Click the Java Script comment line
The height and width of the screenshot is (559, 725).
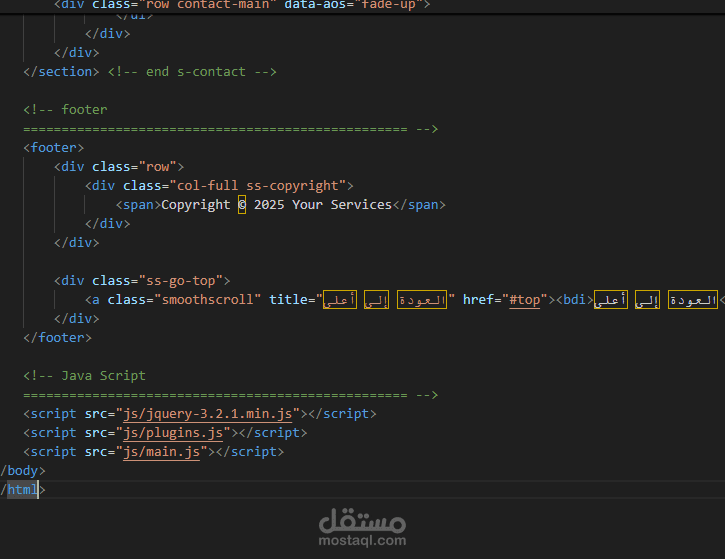pos(84,375)
